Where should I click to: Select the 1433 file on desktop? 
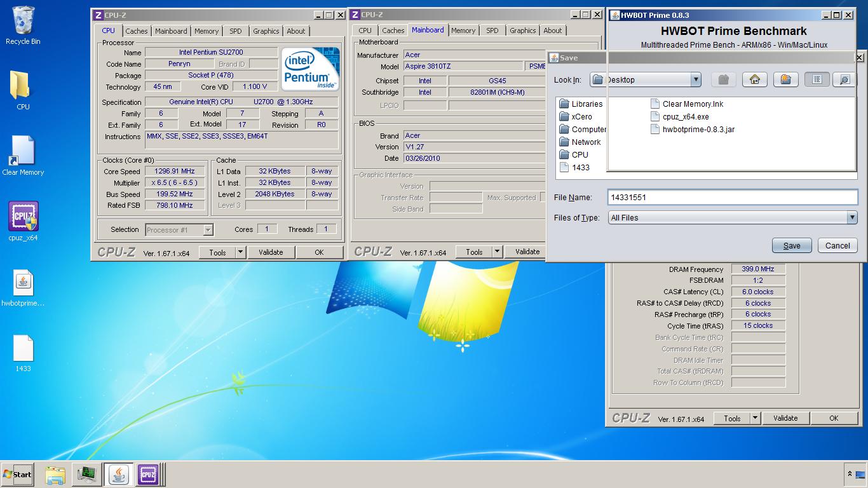23,353
